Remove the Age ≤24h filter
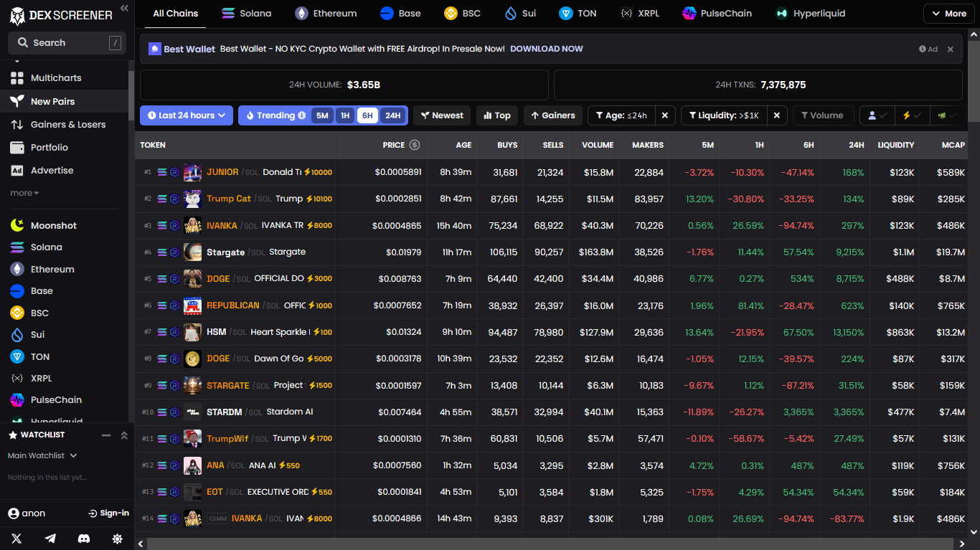980x550 pixels. [x=664, y=115]
